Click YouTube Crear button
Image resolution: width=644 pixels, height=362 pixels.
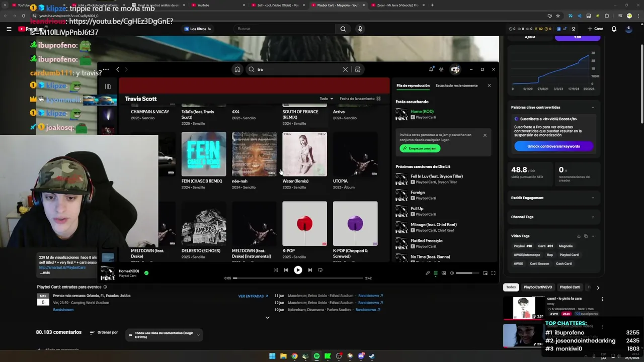595,29
